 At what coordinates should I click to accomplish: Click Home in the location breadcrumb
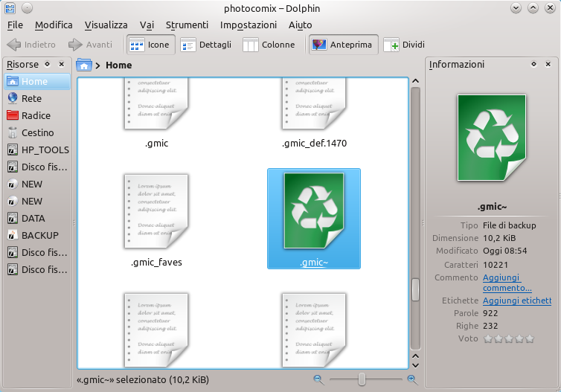[119, 65]
